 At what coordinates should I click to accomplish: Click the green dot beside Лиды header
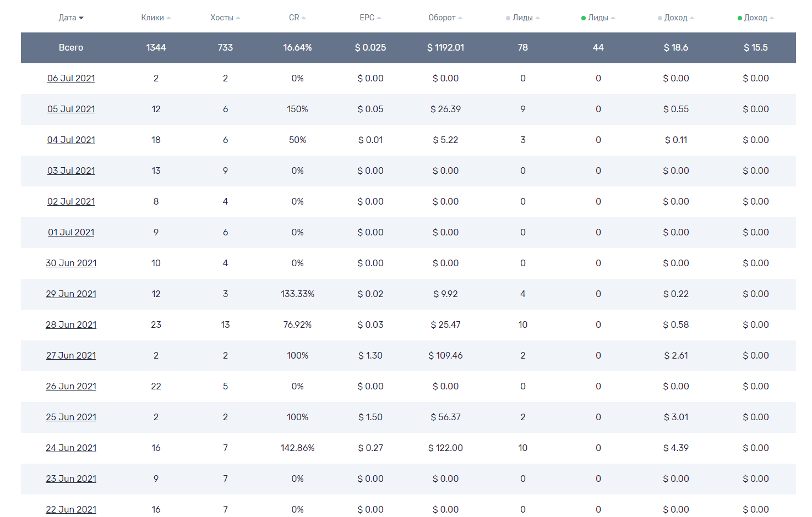(x=584, y=18)
